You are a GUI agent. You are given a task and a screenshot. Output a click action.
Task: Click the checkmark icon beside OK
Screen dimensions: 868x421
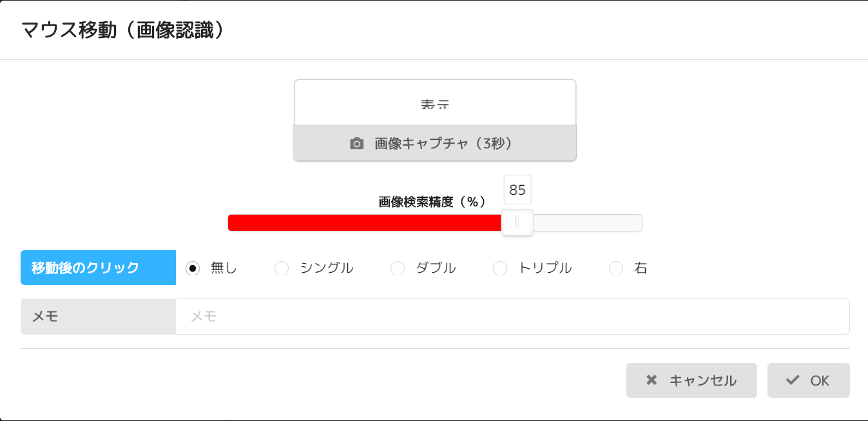[x=793, y=380]
